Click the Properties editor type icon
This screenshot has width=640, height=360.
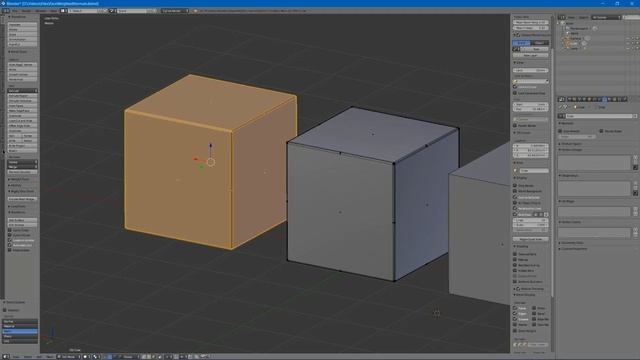tap(562, 99)
